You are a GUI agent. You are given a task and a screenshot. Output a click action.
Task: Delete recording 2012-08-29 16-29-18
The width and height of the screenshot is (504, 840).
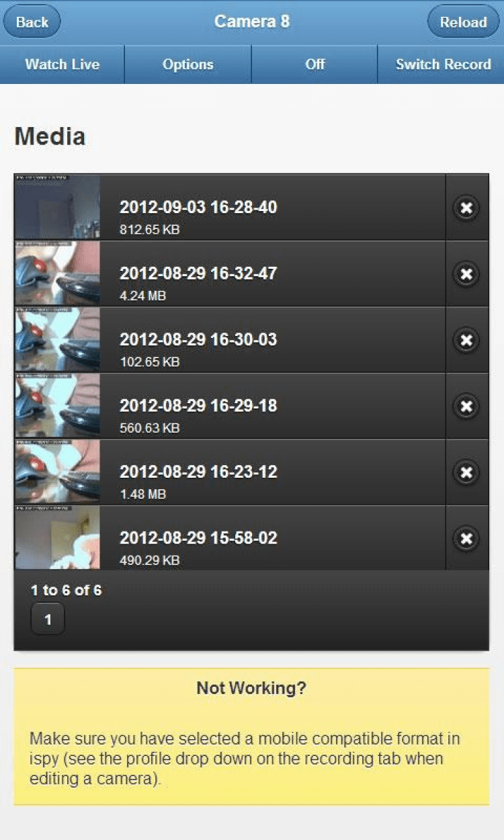(x=466, y=407)
